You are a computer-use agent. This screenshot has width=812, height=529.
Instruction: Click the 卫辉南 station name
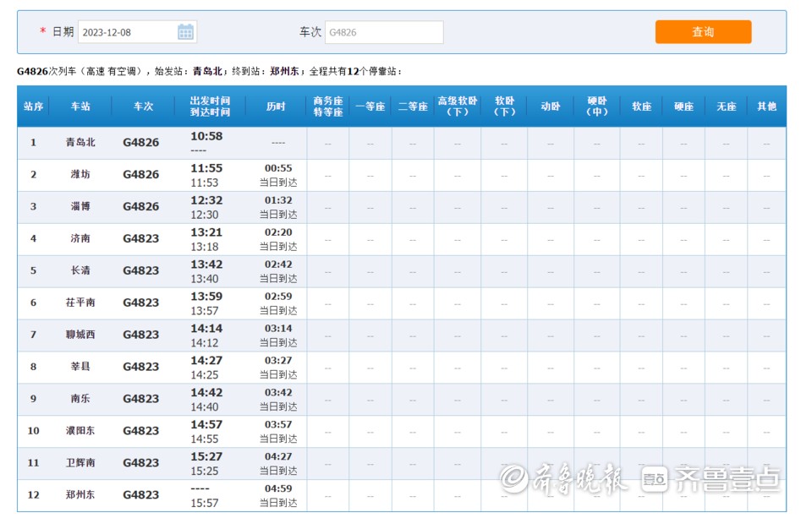pyautogui.click(x=80, y=463)
